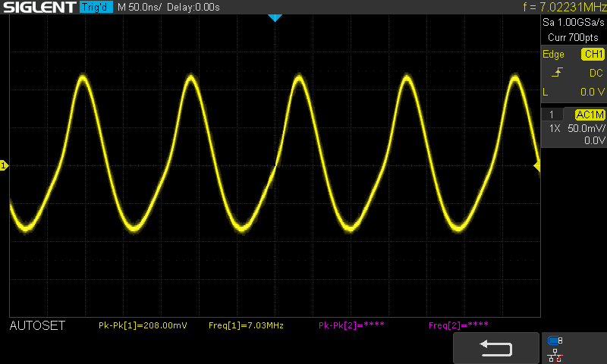
Task: Click the Freq[1]=7.03MHz measurement
Action: (x=246, y=325)
